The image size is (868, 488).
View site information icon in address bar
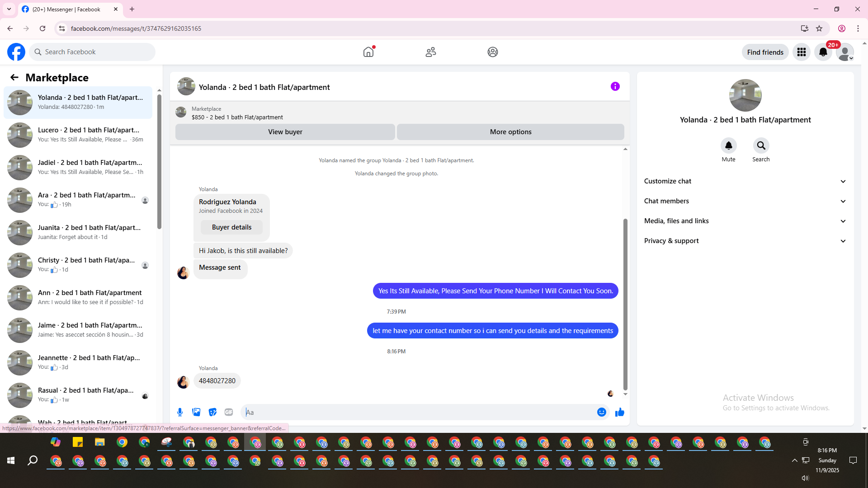pyautogui.click(x=62, y=28)
